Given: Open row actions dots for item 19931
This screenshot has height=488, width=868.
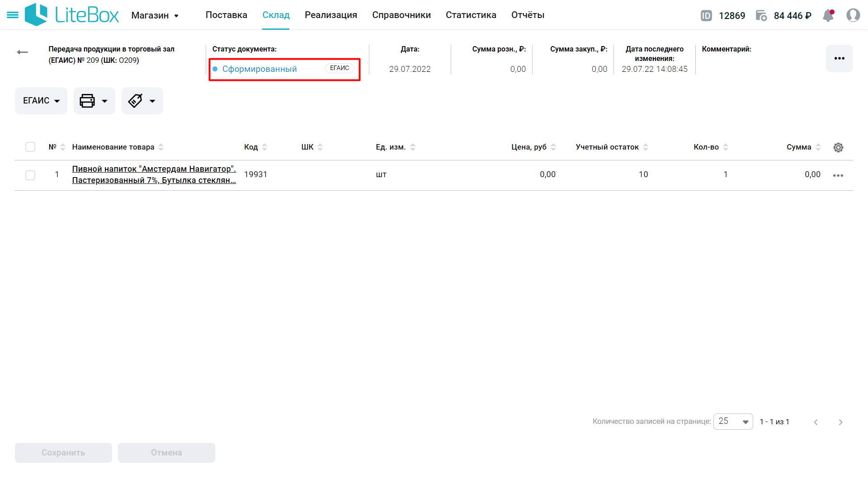Looking at the screenshot, I should tap(838, 175).
